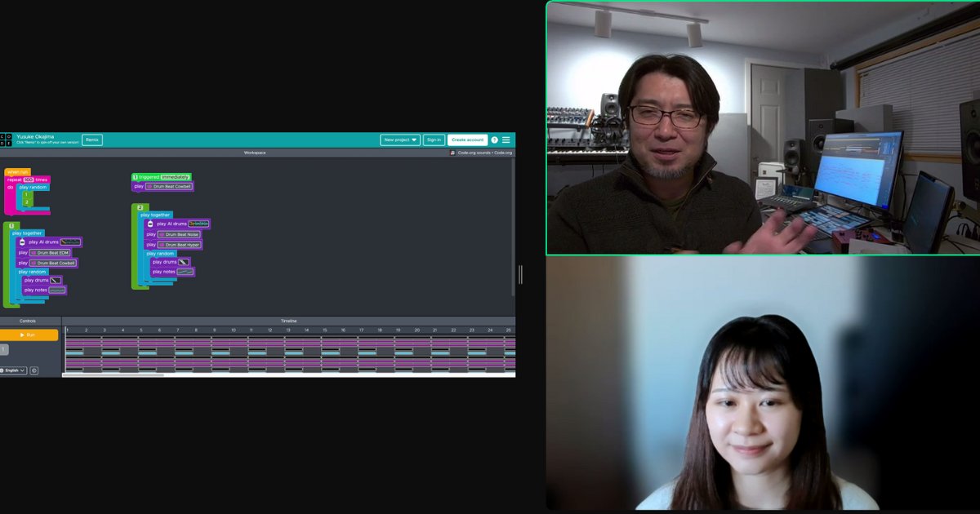Edit the repeat count 100 field
The image size is (980, 514).
(x=29, y=179)
